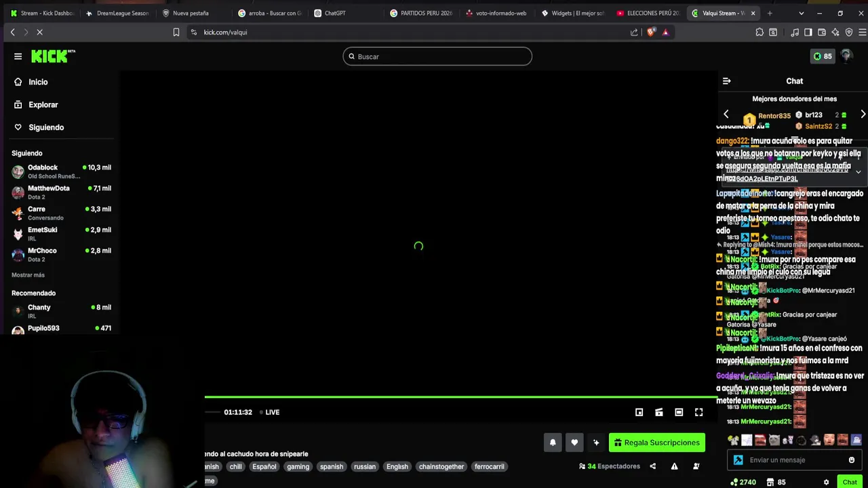Toggle stream notifications with the bell button

[553, 443]
